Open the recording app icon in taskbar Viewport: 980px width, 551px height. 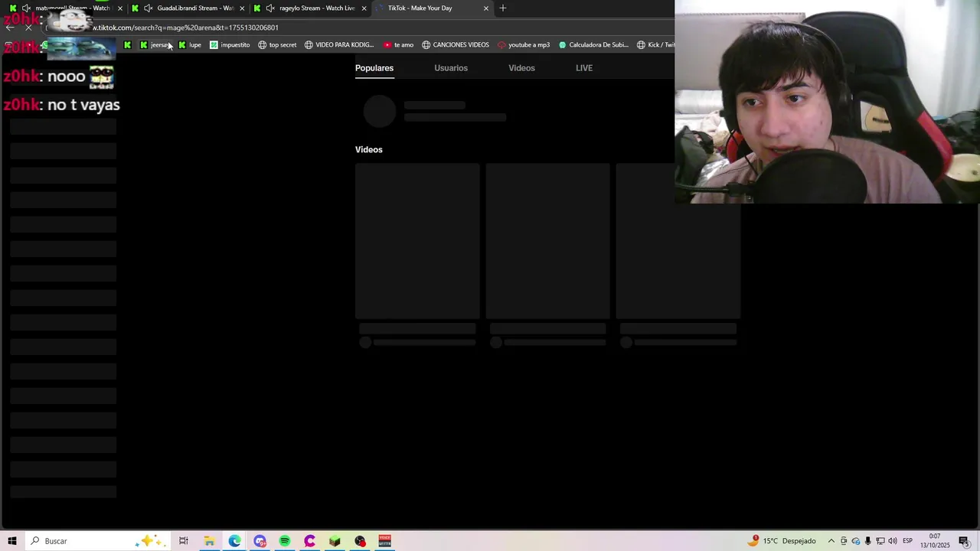[360, 541]
